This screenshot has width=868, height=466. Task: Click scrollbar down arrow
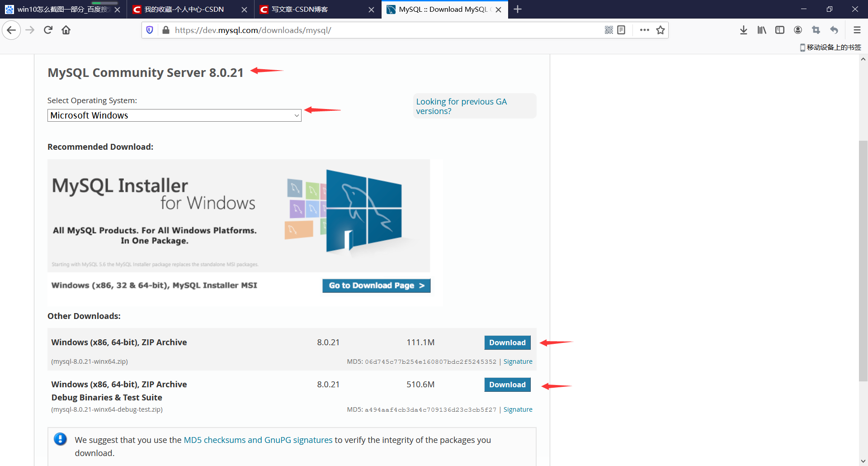tap(863, 461)
